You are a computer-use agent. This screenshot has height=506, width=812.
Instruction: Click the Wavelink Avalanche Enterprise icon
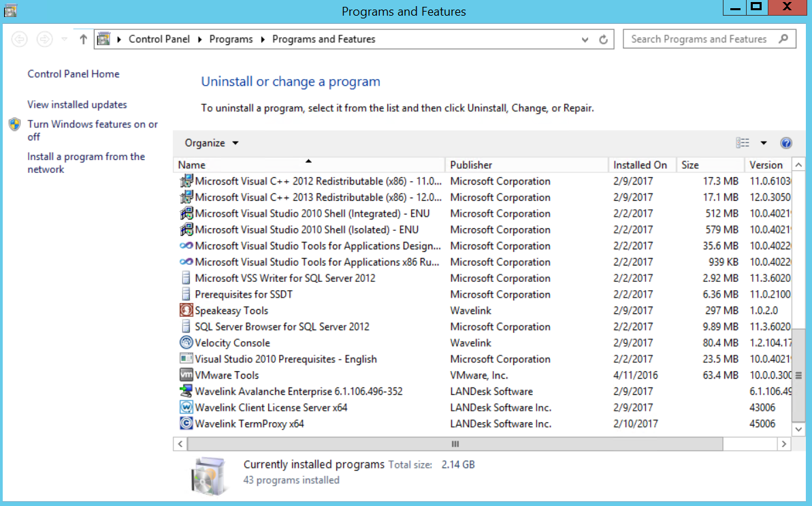coord(185,391)
